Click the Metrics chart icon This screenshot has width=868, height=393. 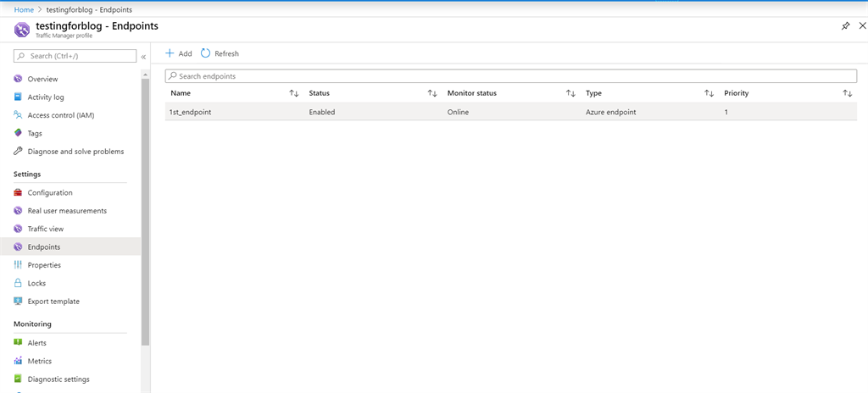point(18,361)
